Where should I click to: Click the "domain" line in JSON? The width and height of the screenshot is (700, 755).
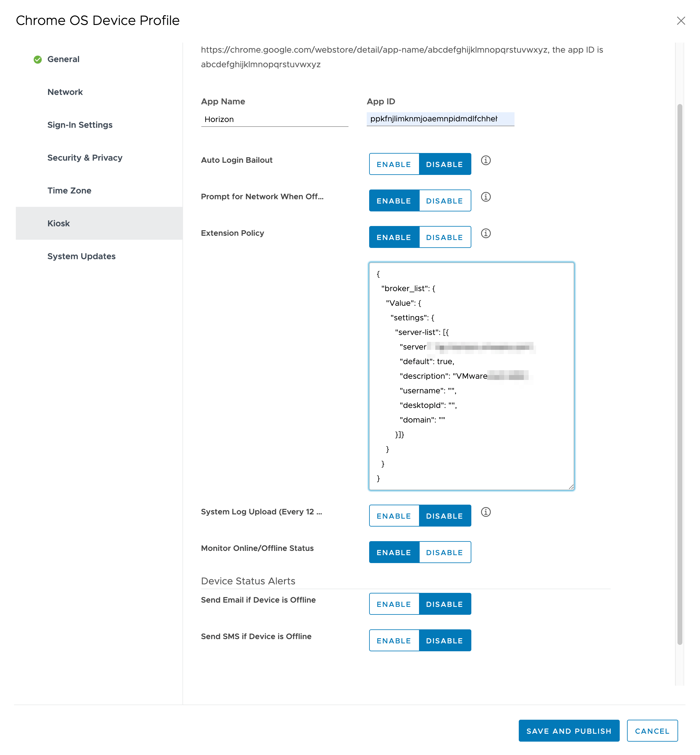tap(422, 420)
